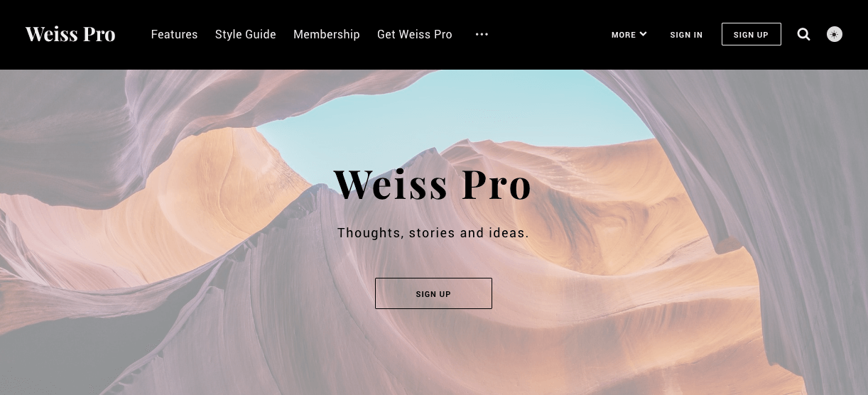Click the 'Thoughts, stories and ideas.' tagline
Viewport: 868px width, 395px height.
tap(433, 233)
